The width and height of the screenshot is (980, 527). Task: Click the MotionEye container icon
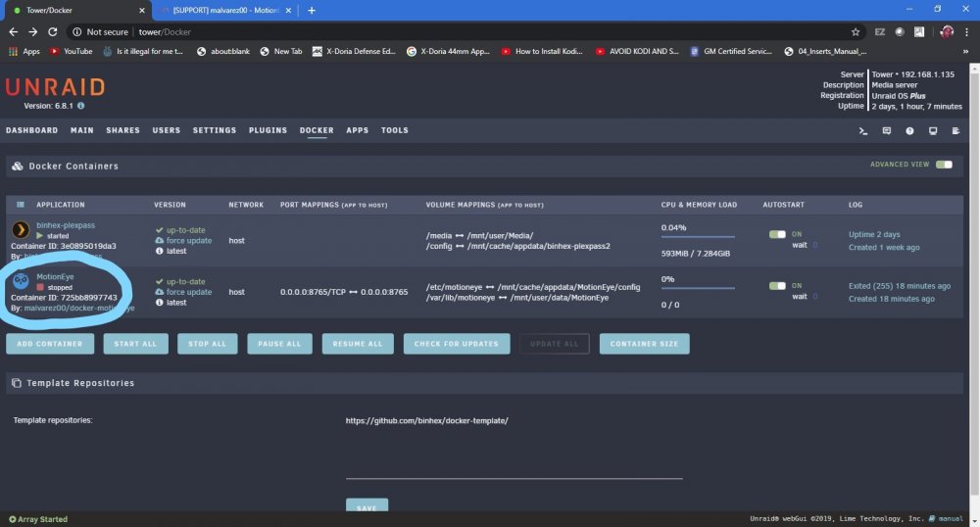click(21, 281)
